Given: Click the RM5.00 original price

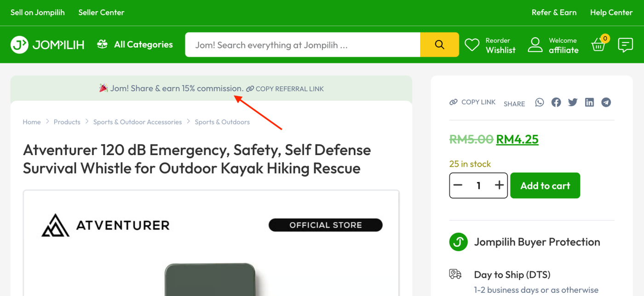Looking at the screenshot, I should [x=471, y=139].
